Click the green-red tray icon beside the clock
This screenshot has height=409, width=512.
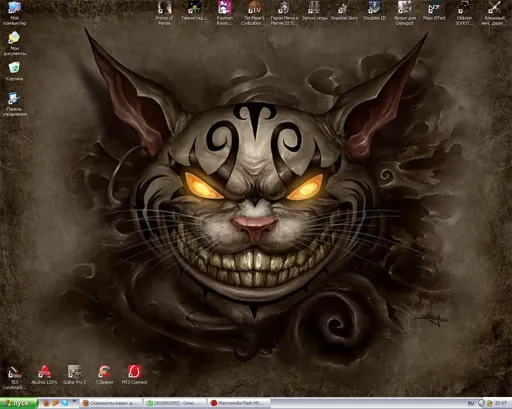tap(489, 403)
